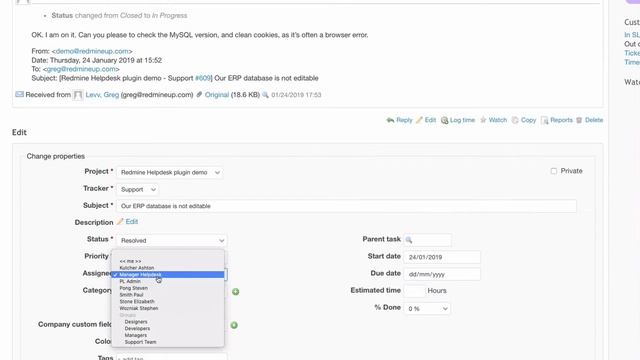Image resolution: width=640 pixels, height=360 pixels.
Task: Click the paperclip icon before Original
Action: [199, 95]
